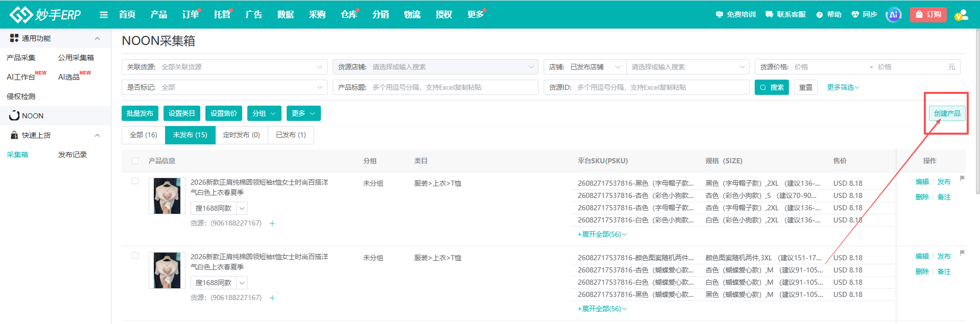Open the 货源店铺 dropdown
980x324 pixels.
[x=435, y=67]
